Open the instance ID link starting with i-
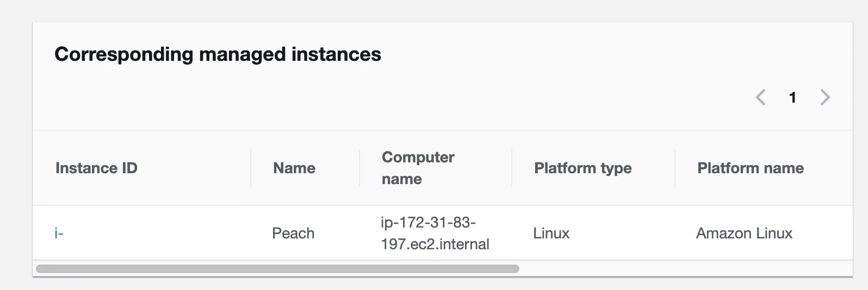This screenshot has width=868, height=290. coord(59,234)
